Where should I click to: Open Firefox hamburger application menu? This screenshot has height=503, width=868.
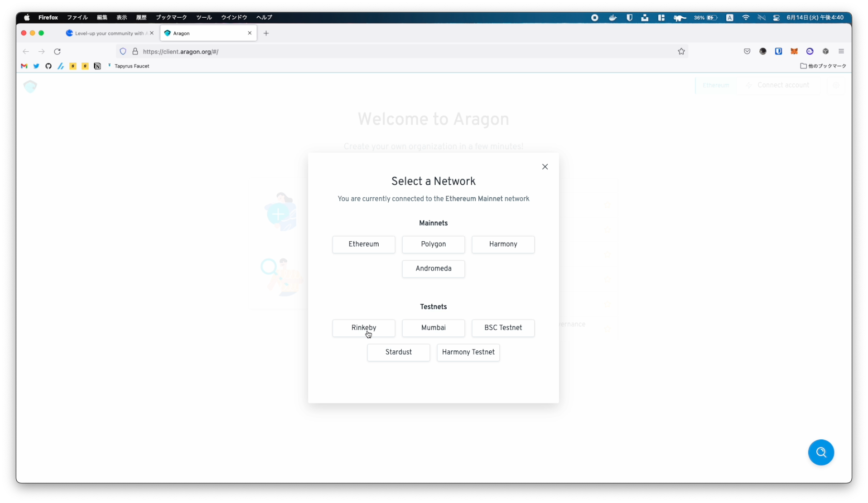click(x=841, y=52)
